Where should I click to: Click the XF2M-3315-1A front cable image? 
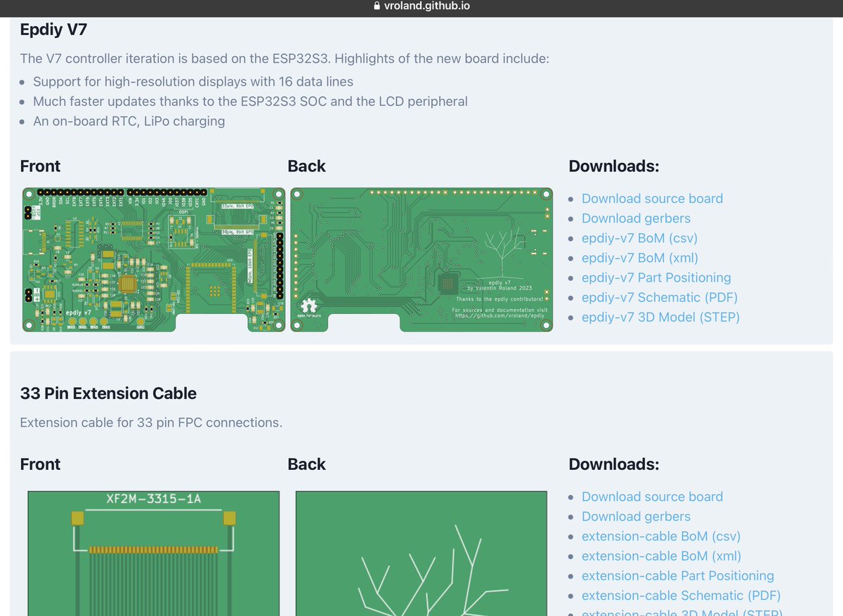[153, 553]
